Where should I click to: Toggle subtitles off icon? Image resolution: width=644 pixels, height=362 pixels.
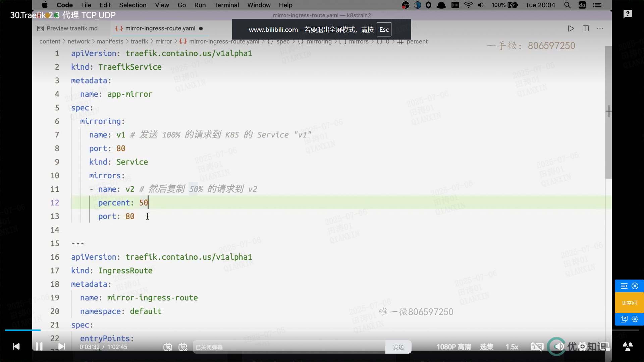click(537, 347)
